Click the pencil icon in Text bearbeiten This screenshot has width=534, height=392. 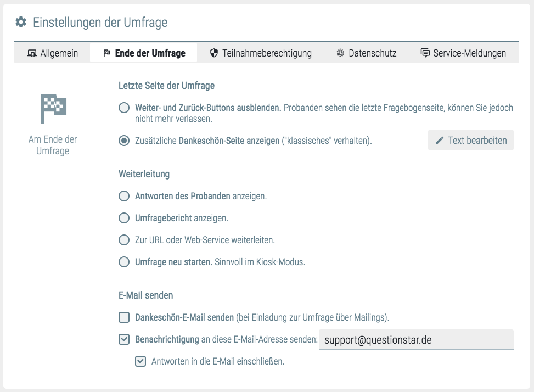click(439, 141)
